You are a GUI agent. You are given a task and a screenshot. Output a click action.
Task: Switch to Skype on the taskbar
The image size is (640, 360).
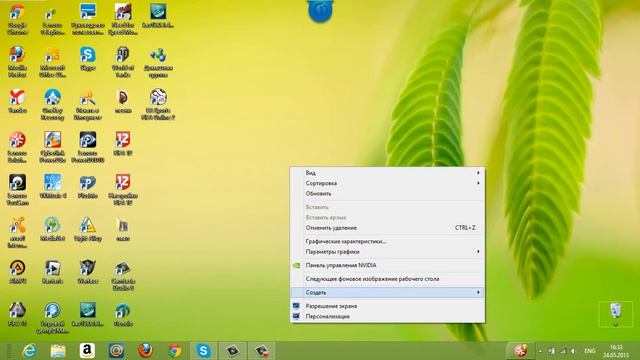click(x=203, y=351)
